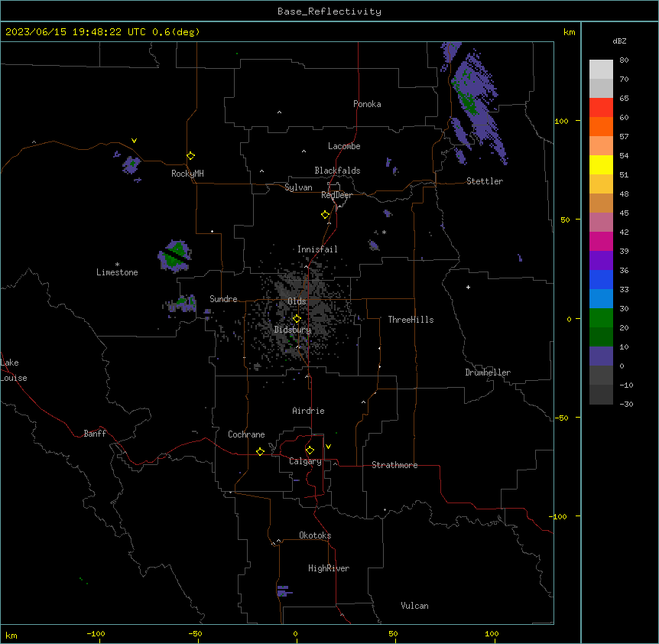Viewport: 659px width, 644px height.
Task: Click the yellow diamond marker above Calgary label
Action: coord(310,450)
